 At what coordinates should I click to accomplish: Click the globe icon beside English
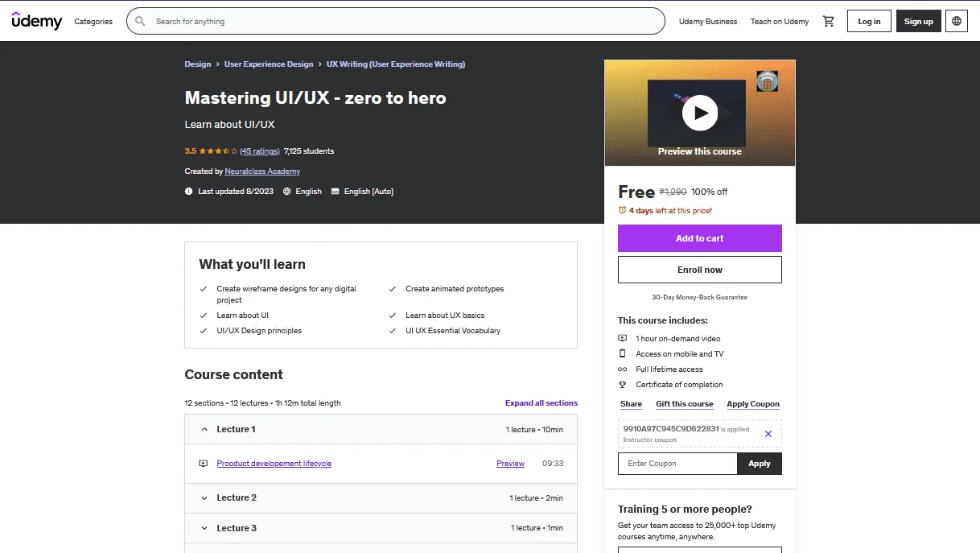point(286,192)
